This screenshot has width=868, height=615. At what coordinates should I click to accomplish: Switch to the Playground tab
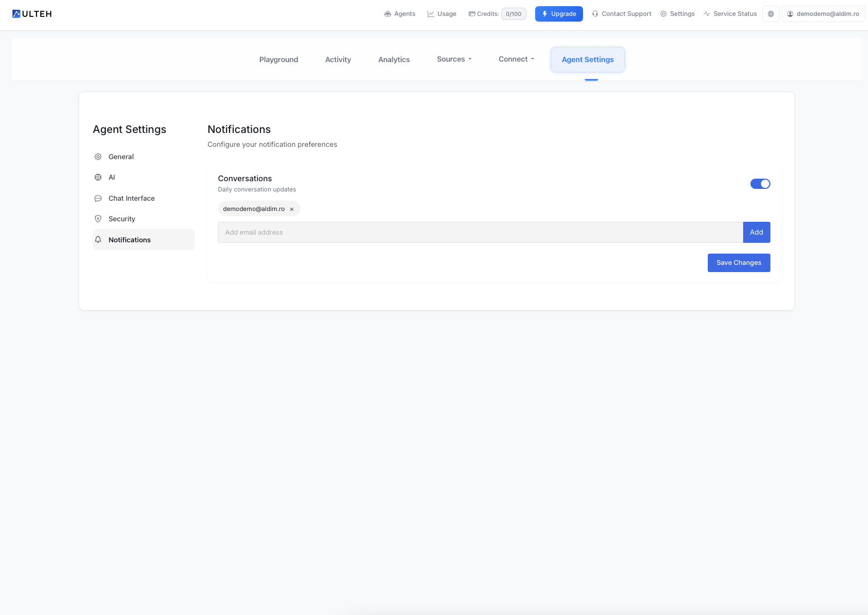tap(278, 60)
